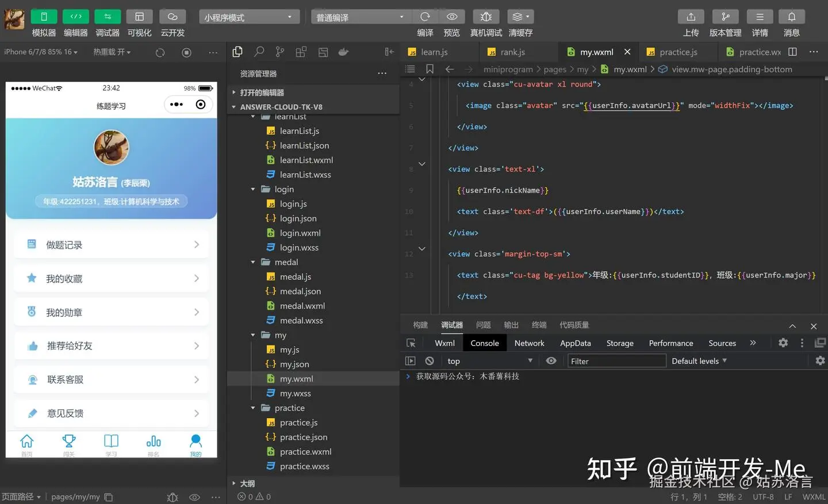Click the 编译 compile refresh icon
Viewport: 828px width, 504px height.
coord(425,17)
